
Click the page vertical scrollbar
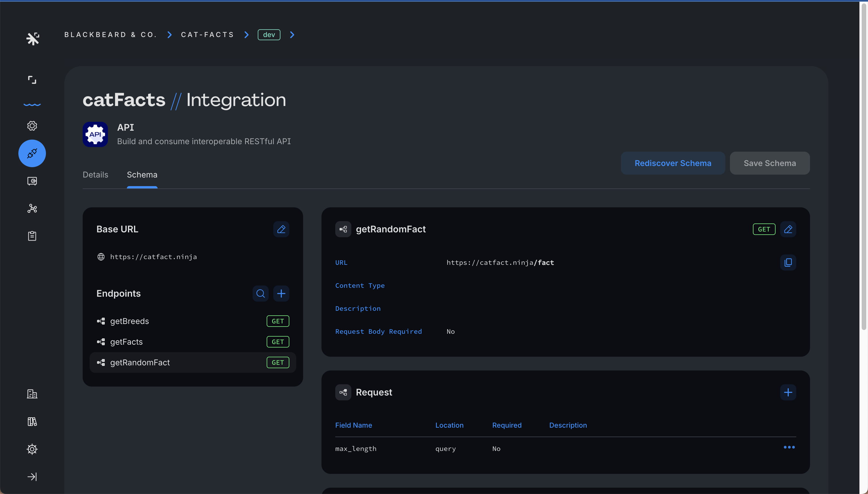(x=864, y=166)
